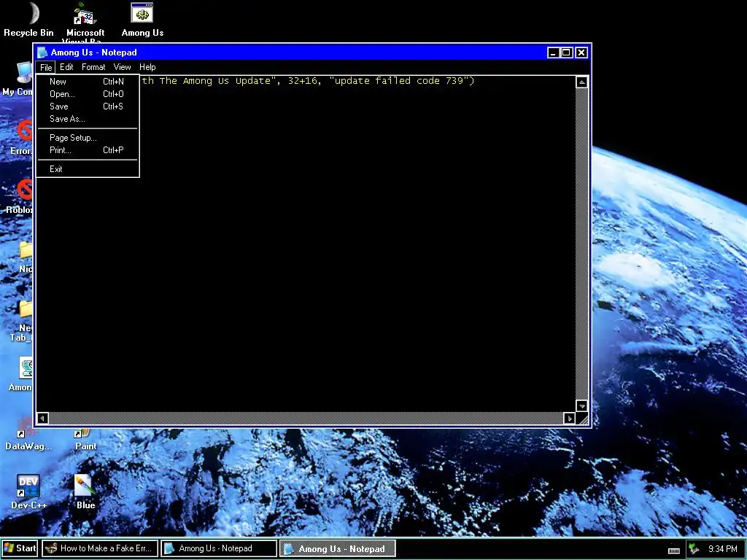This screenshot has width=747, height=560.
Task: Click vertical scrollbar down arrow
Action: click(581, 405)
